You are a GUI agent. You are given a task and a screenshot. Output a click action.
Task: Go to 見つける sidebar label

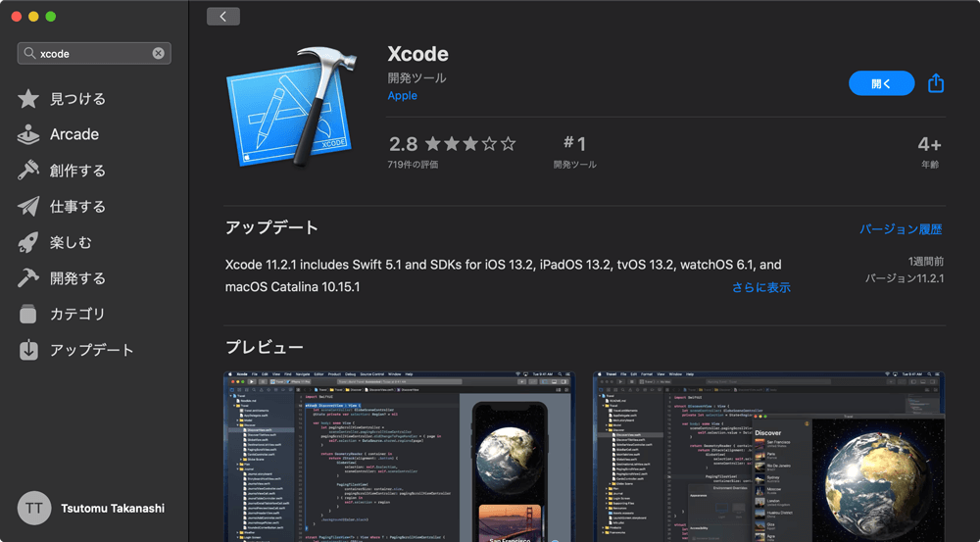point(77,99)
